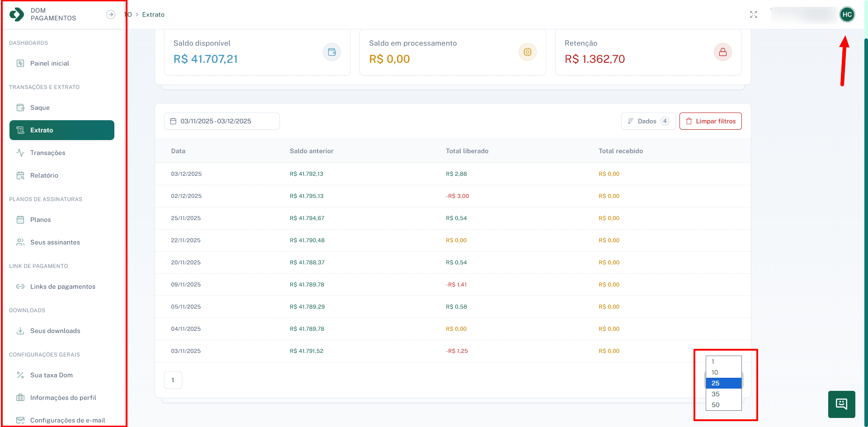Click the Dom Pagamentos logo icon
868x427 pixels.
[17, 14]
